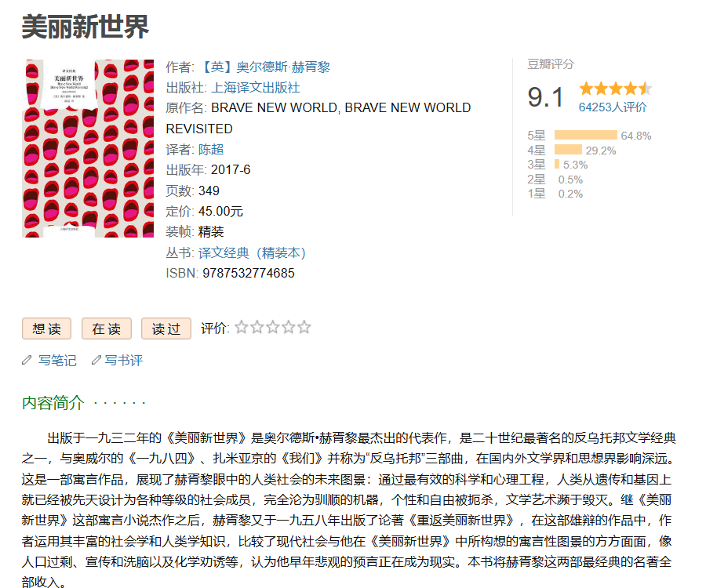The image size is (706, 588).
Task: Click the 豆瓣评分 label
Action: point(551,64)
